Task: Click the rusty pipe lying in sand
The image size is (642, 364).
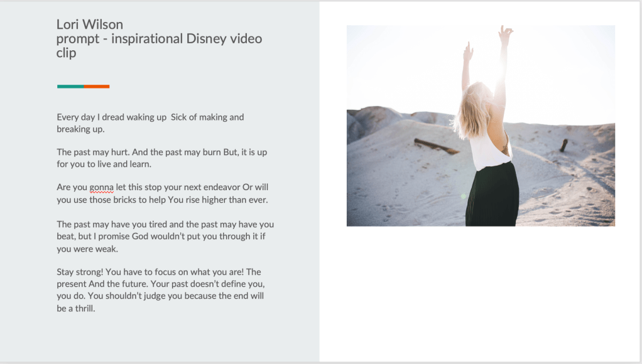Action: 436,146
